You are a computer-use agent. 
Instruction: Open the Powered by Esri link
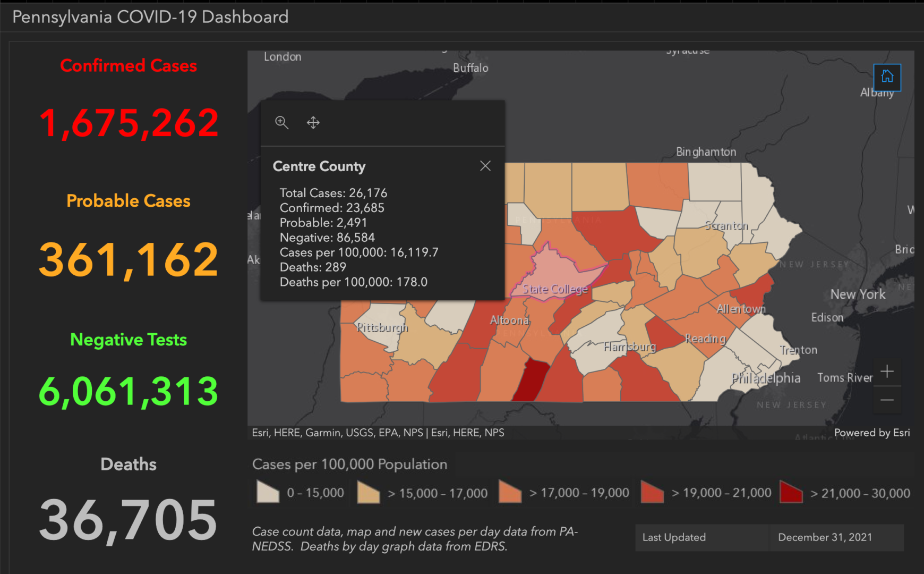point(871,433)
